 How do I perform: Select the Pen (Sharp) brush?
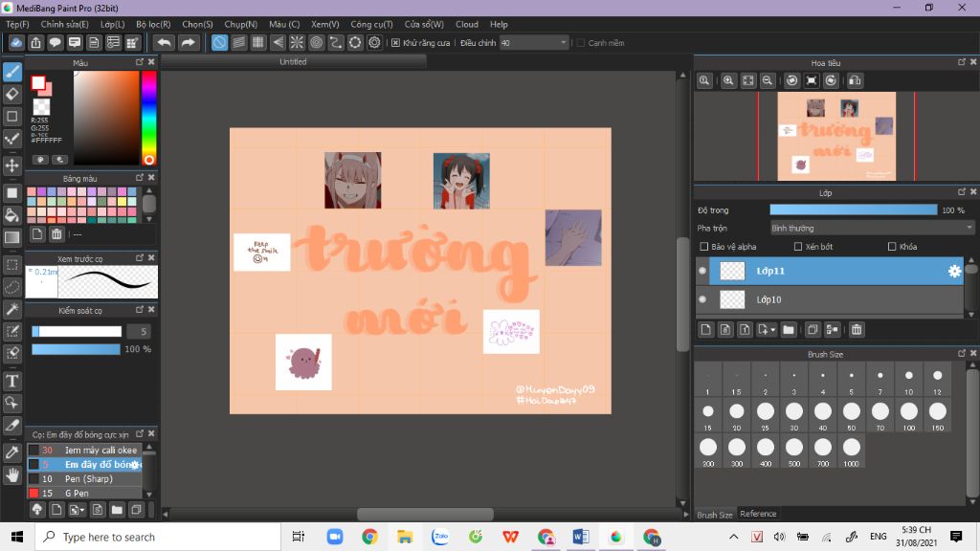click(84, 478)
